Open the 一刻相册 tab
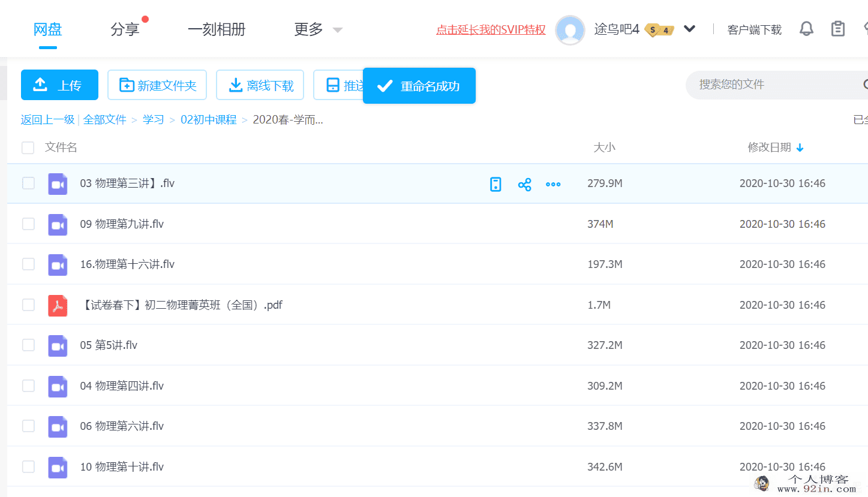The width and height of the screenshot is (868, 497). point(217,29)
